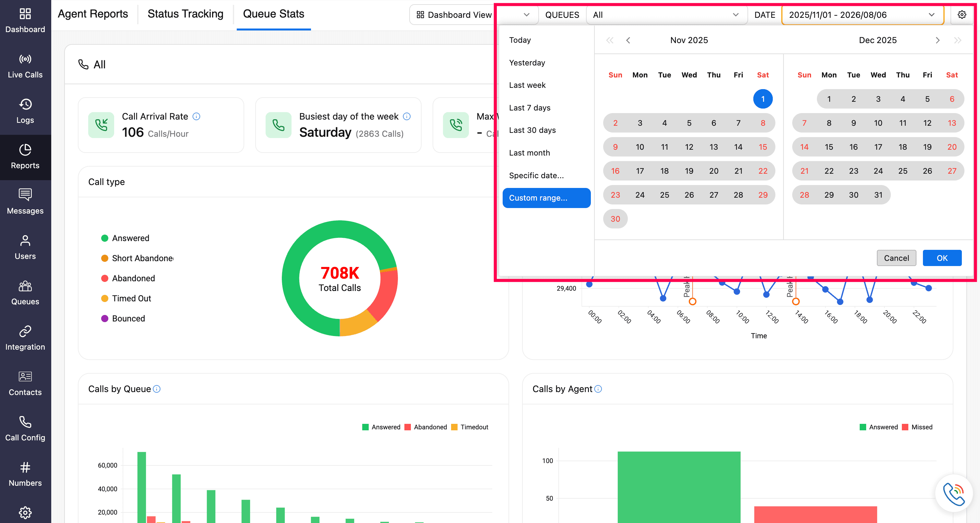The height and width of the screenshot is (523, 980).
Task: Expand the QUEUES All dropdown
Action: click(666, 15)
